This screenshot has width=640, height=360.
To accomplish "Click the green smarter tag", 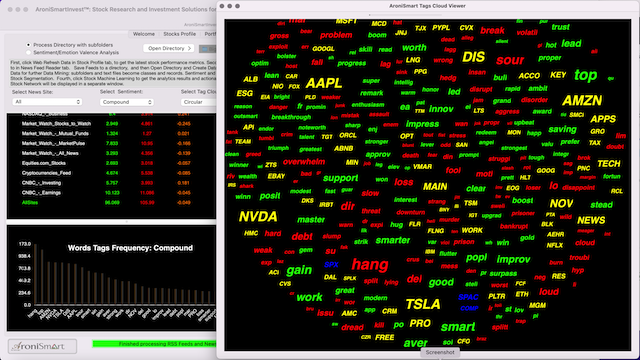I will [393, 240].
